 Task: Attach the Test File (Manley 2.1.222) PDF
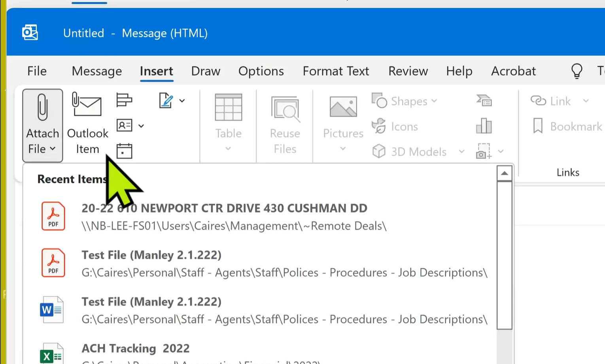[259, 263]
